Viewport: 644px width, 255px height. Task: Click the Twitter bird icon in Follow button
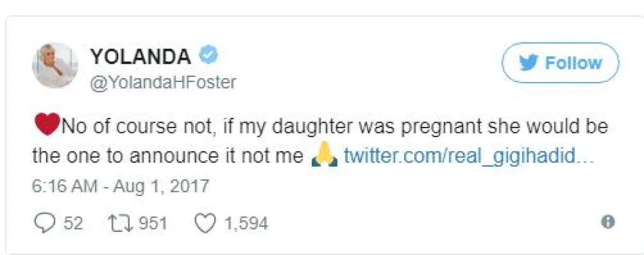coord(528,63)
